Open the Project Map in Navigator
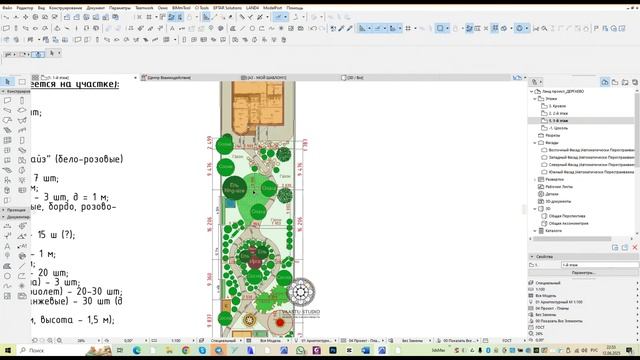 tap(605, 82)
